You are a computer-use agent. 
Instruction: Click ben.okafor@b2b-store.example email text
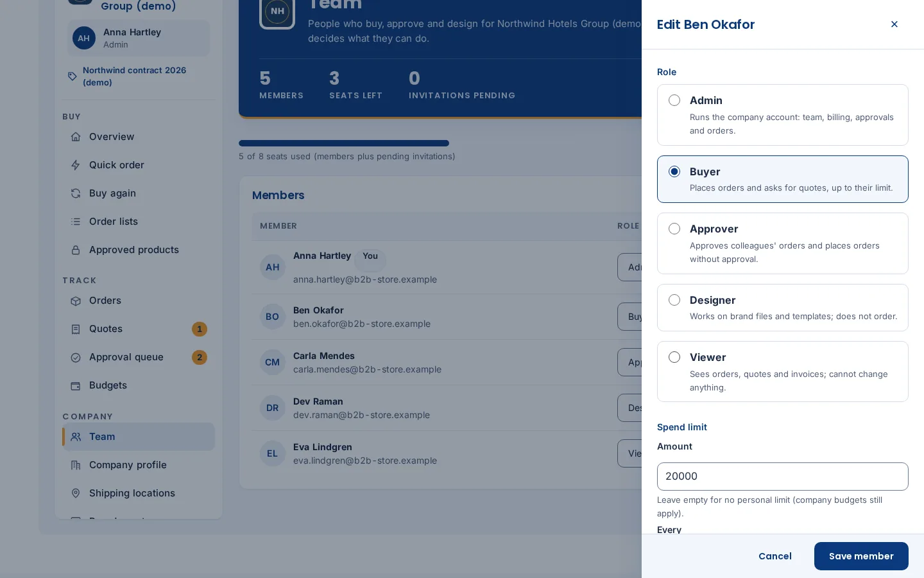coord(362,324)
